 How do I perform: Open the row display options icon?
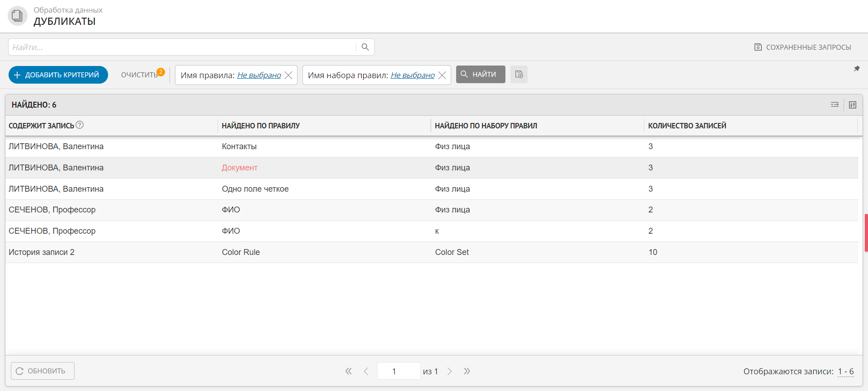835,105
